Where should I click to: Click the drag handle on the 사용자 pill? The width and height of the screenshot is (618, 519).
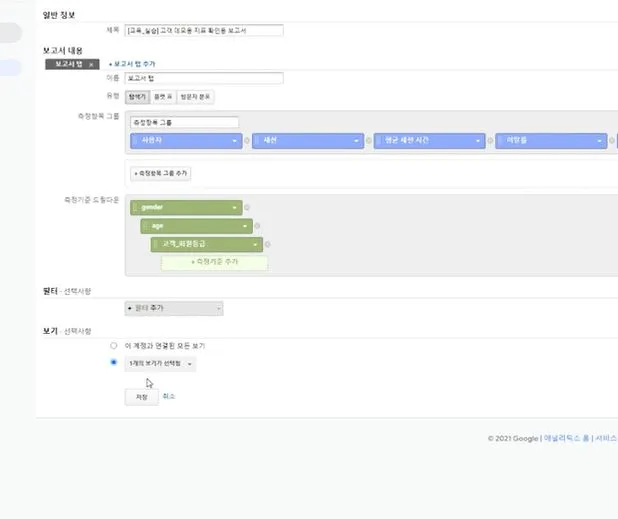tap(135, 140)
